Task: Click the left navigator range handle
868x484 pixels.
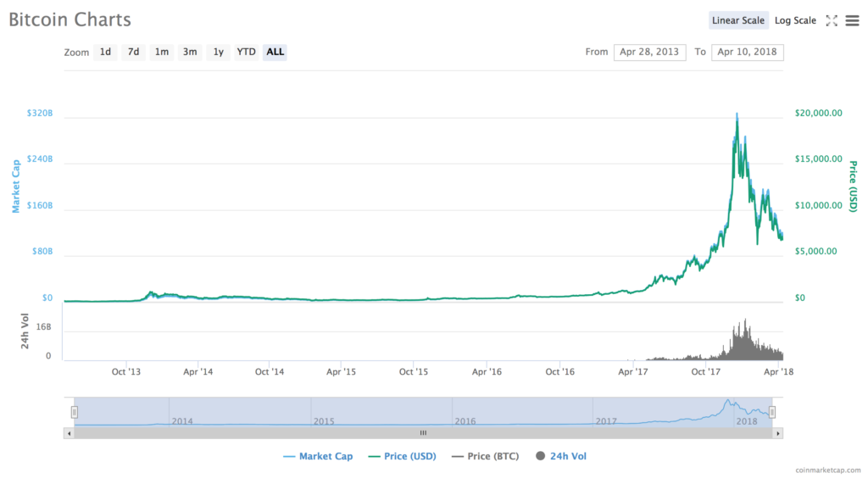Action: click(75, 412)
